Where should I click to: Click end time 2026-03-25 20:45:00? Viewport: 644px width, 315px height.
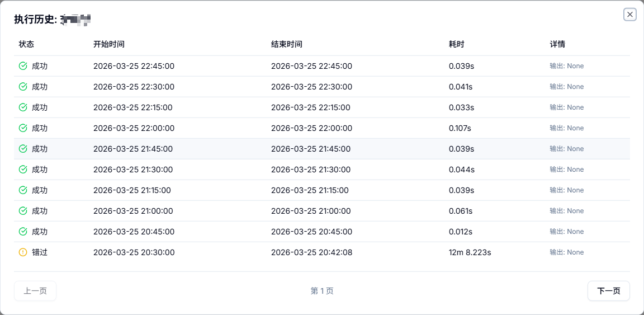(x=312, y=232)
